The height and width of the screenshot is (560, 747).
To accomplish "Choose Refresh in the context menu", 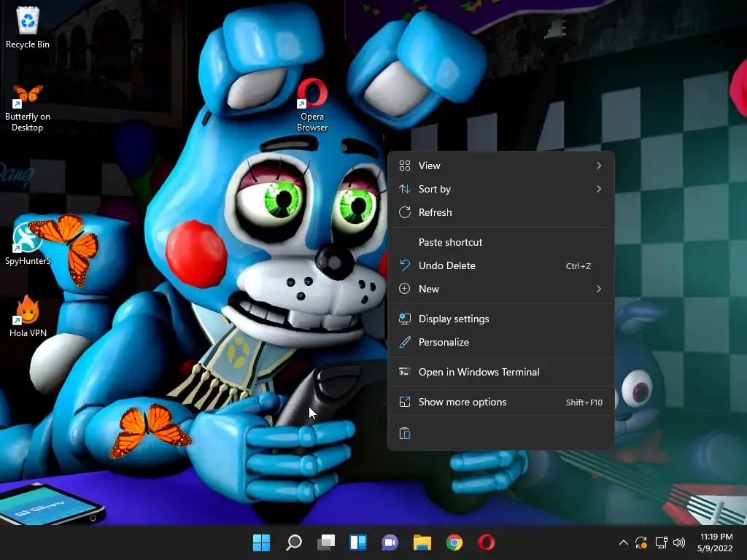I will click(501, 212).
